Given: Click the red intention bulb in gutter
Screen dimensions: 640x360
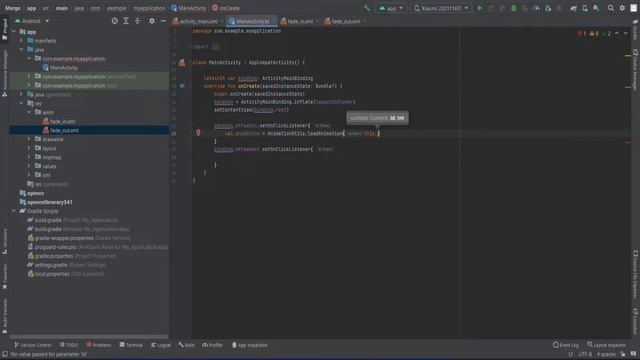Looking at the screenshot, I should tap(198, 133).
